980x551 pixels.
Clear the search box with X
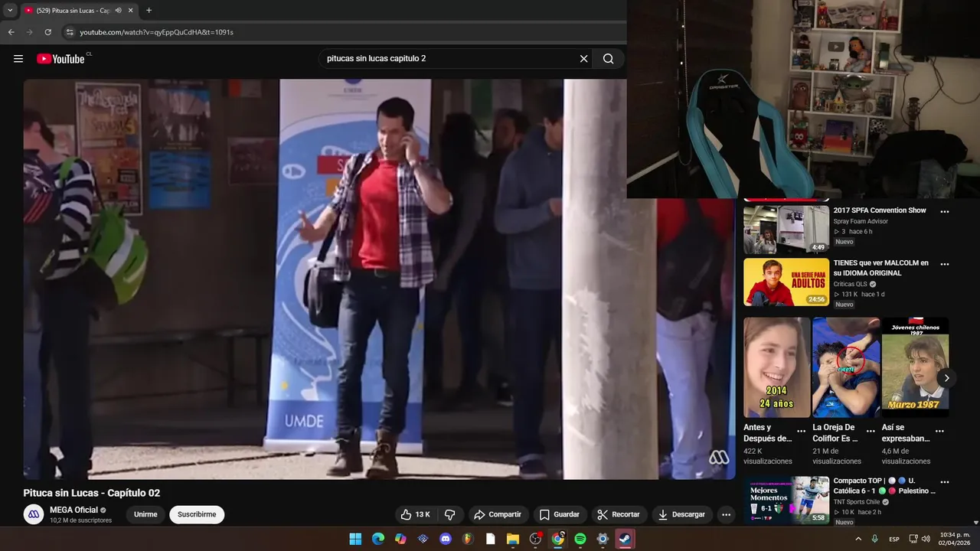pyautogui.click(x=583, y=59)
